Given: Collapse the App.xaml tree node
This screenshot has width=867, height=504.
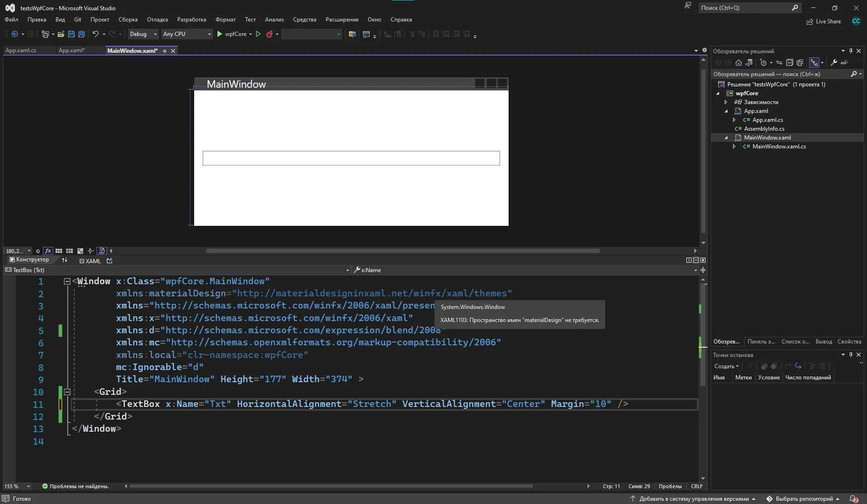Looking at the screenshot, I should tap(726, 111).
